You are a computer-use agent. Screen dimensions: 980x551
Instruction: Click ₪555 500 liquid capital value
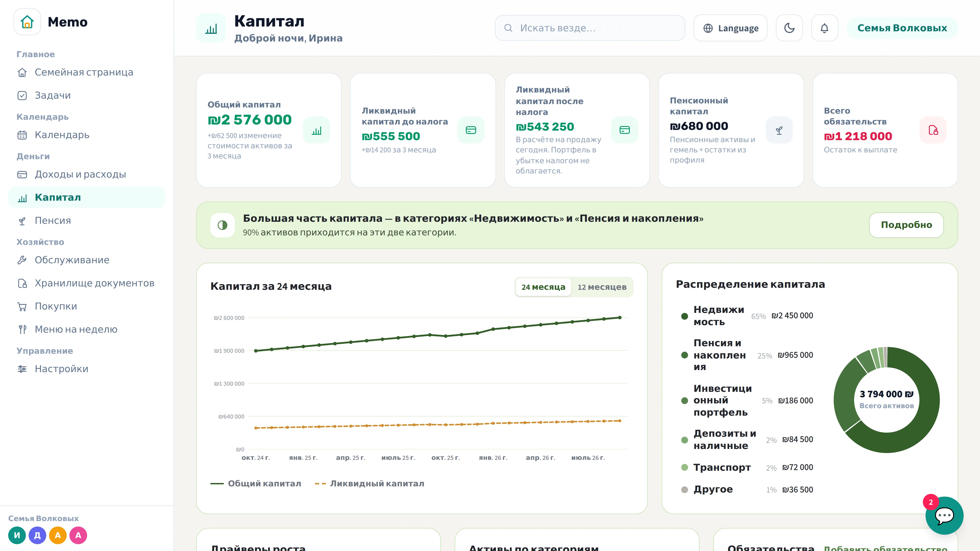point(391,136)
